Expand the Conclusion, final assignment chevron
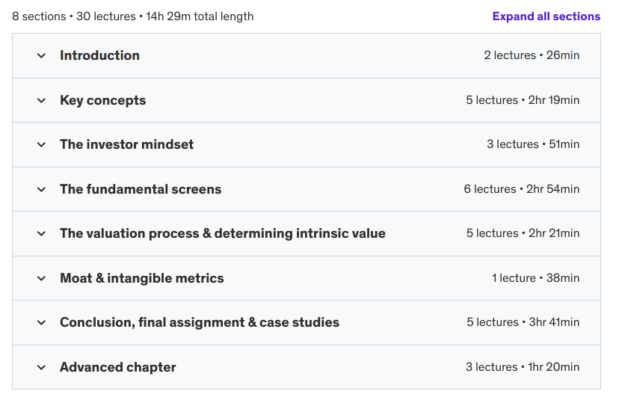 click(x=41, y=322)
